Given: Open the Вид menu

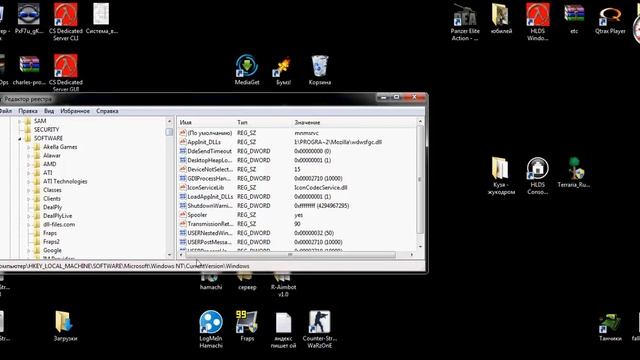Looking at the screenshot, I should [49, 111].
